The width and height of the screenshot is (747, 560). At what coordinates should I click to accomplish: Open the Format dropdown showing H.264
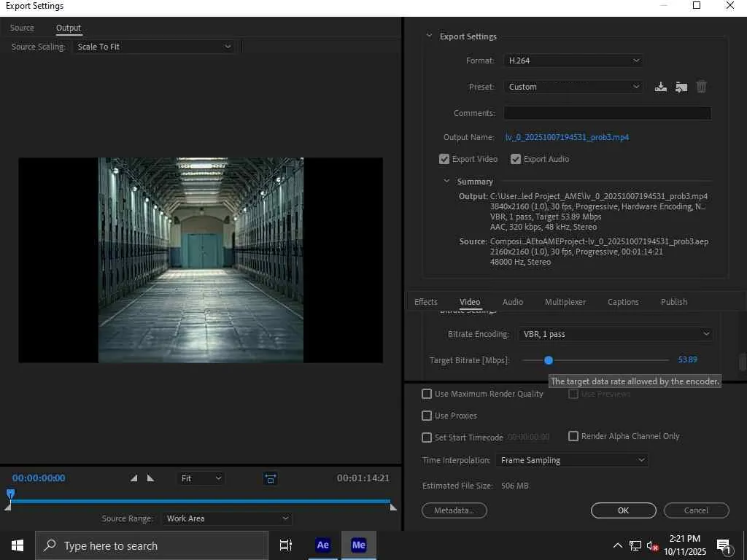coord(573,61)
